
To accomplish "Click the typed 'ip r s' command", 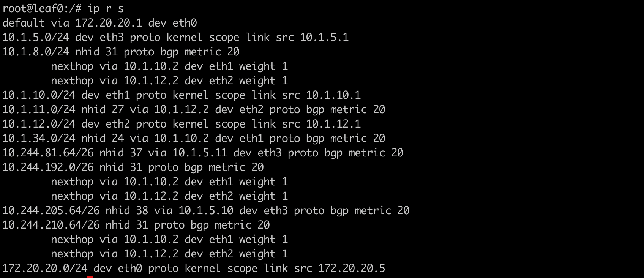I will pos(106,8).
